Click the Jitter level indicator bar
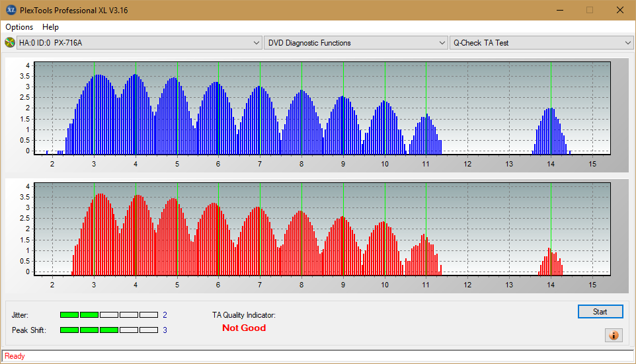Viewport: 636px width, 364px height. (108, 315)
